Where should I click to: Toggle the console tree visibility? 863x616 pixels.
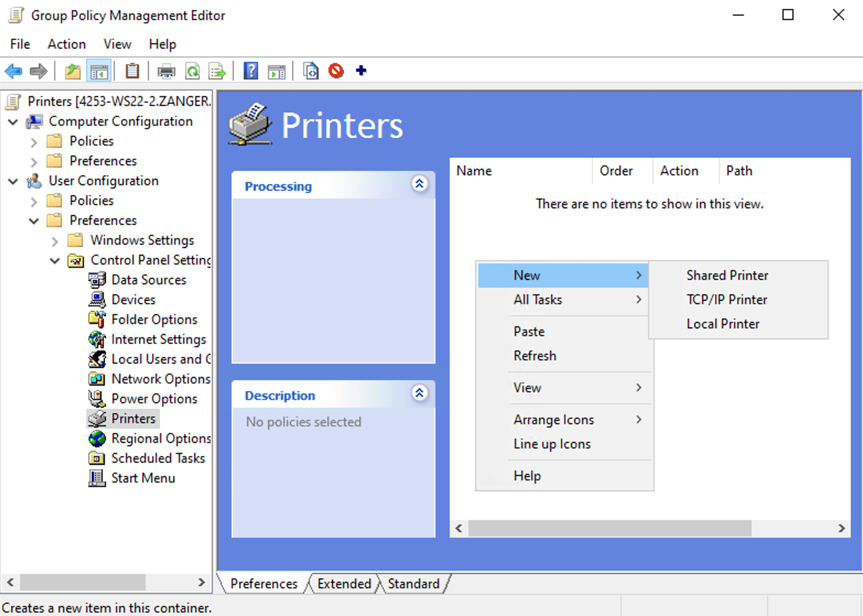(99, 71)
